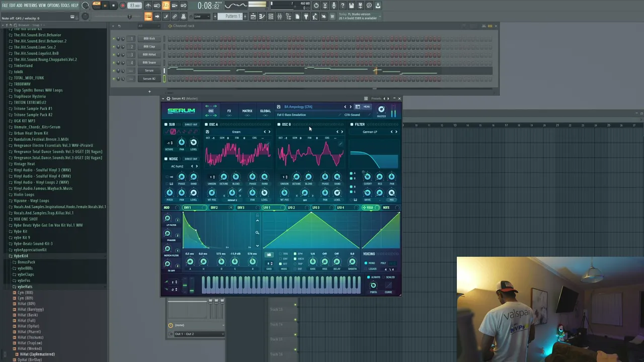
Task: Open the Line snap dropdown
Action: (x=202, y=17)
